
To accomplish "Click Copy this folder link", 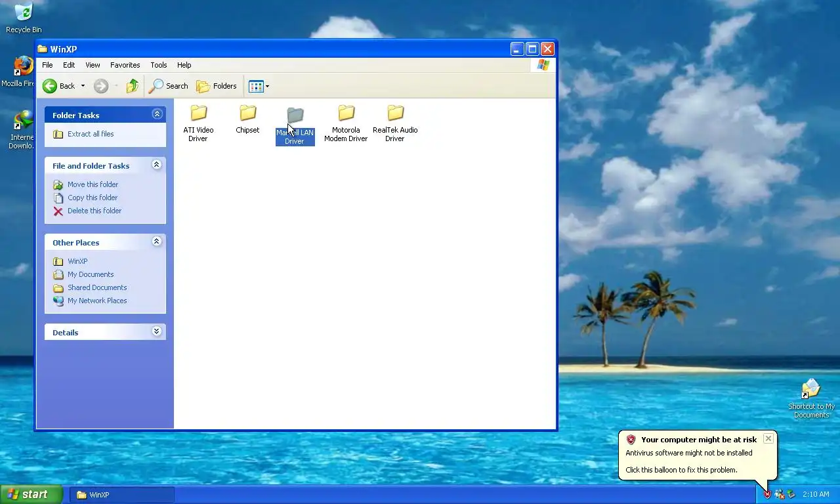I will click(x=93, y=198).
